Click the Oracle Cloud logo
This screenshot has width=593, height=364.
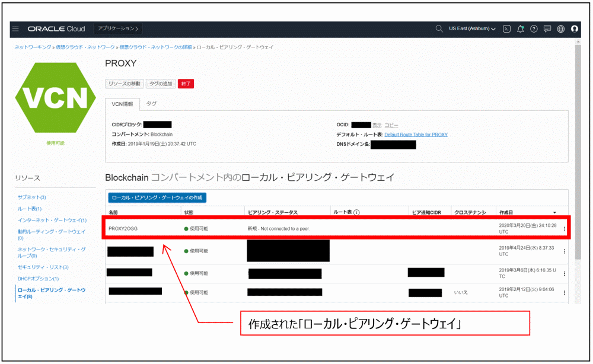coord(56,28)
